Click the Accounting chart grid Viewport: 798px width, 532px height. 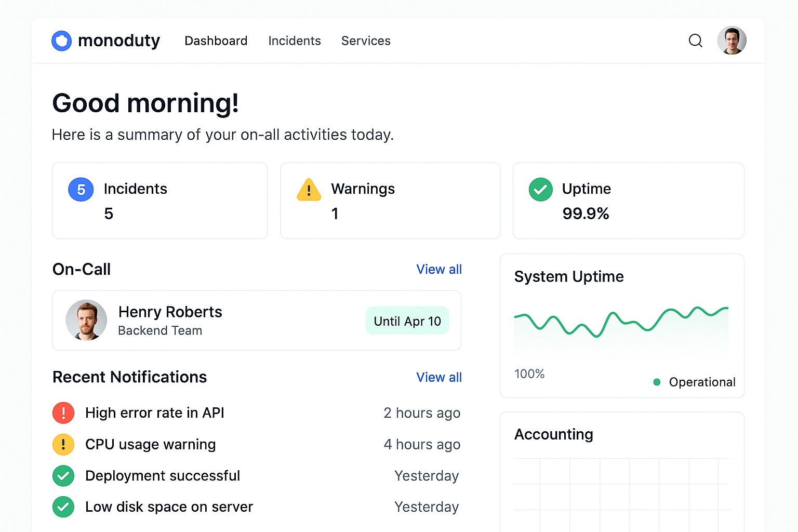coord(623,495)
